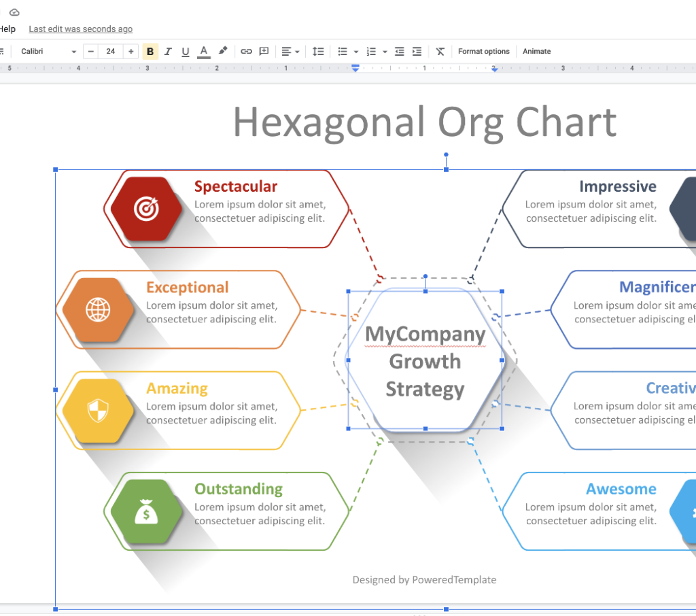This screenshot has width=696, height=616.
Task: Click the highlight color pen icon
Action: [223, 52]
